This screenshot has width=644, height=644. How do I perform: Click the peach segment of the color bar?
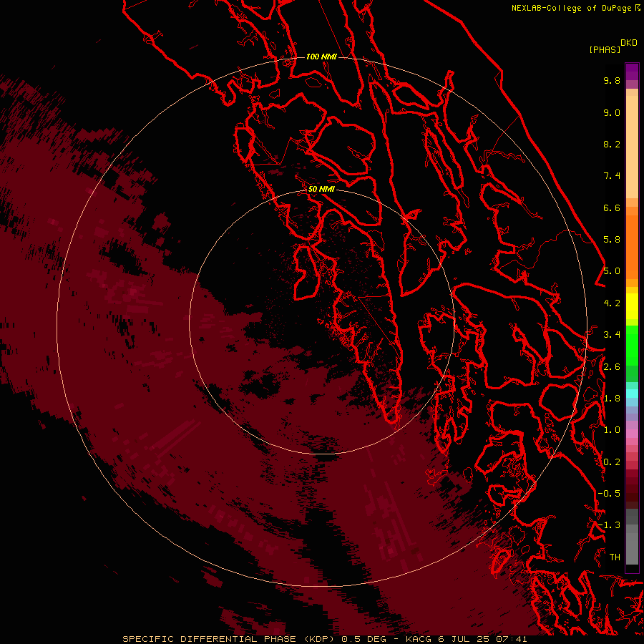tap(632, 147)
